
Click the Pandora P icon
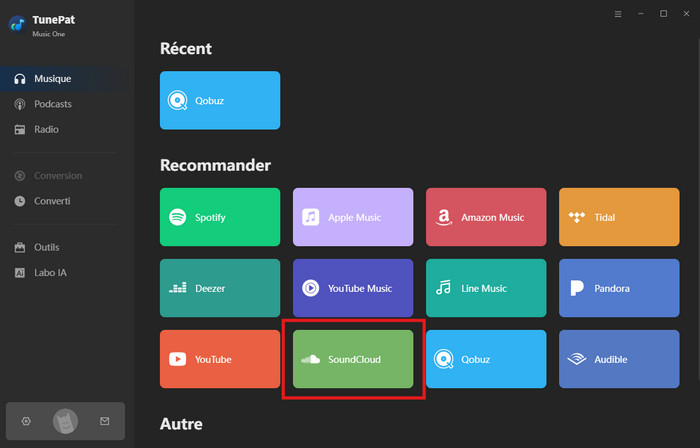[577, 288]
